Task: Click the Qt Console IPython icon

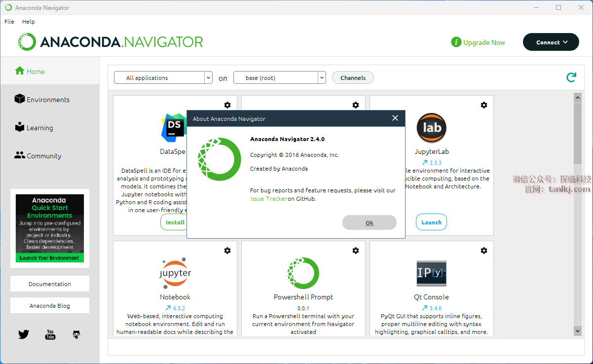Action: tap(432, 273)
